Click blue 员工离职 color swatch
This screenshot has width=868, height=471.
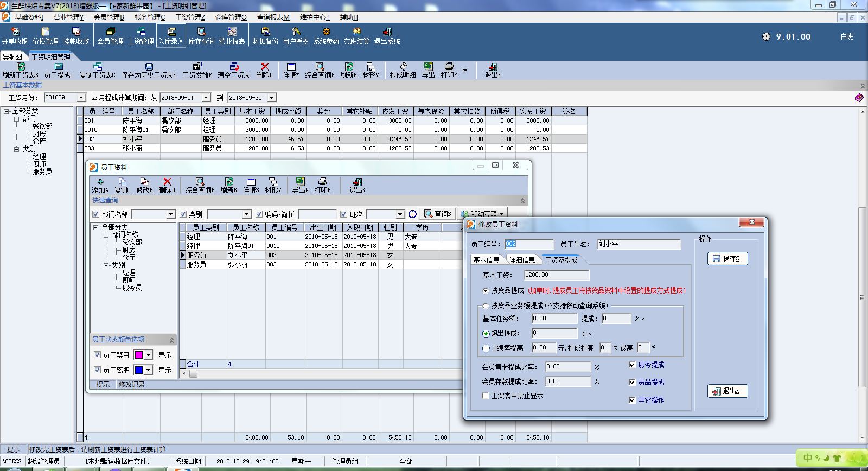point(138,370)
